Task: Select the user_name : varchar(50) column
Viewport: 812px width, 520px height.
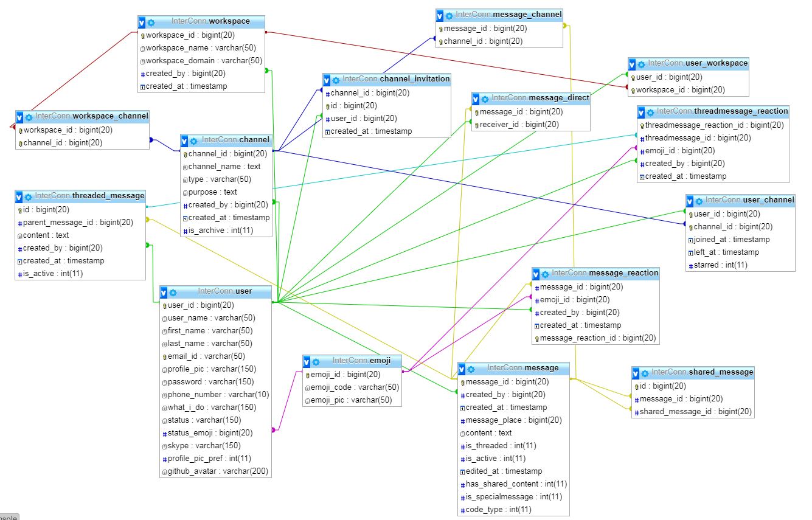Action: pyautogui.click(x=216, y=318)
